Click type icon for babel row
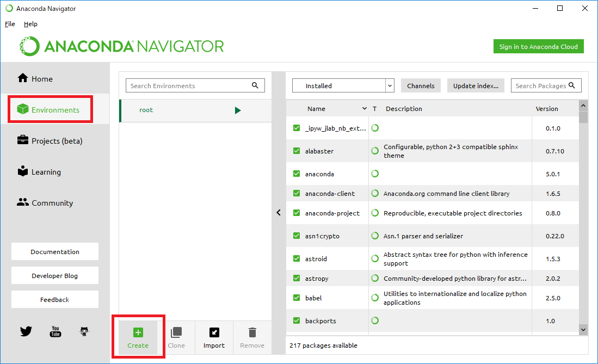The width and height of the screenshot is (598, 364). pos(375,298)
